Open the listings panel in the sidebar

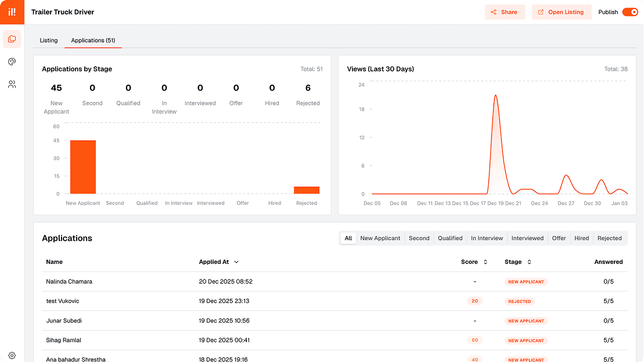click(x=12, y=38)
